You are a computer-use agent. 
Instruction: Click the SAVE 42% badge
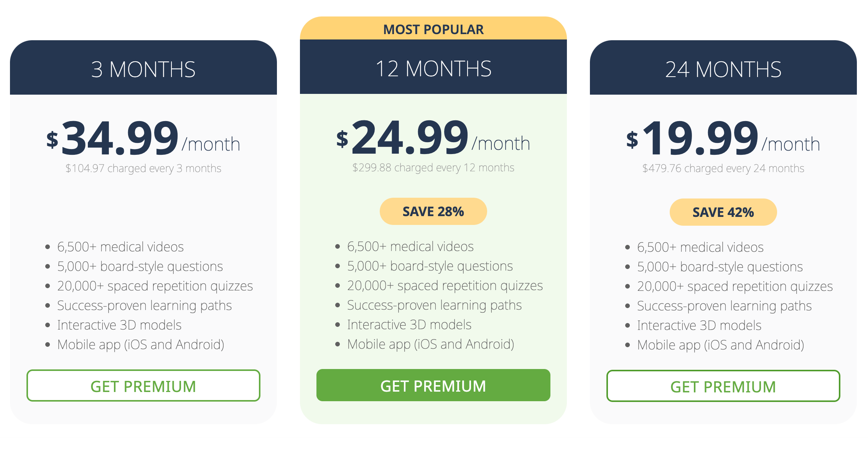click(723, 212)
